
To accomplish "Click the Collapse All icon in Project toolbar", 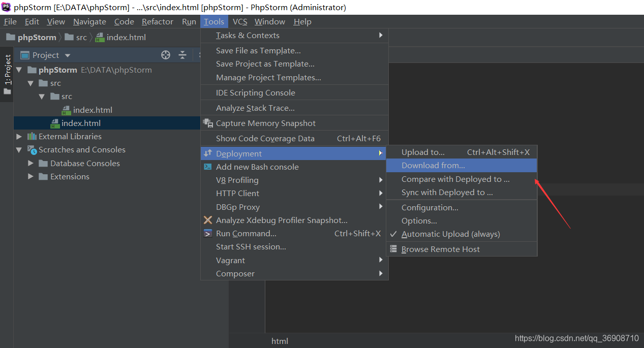I will [x=182, y=54].
